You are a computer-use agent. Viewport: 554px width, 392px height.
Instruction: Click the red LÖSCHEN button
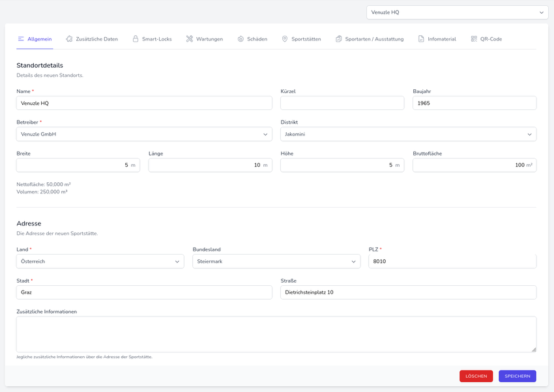[476, 376]
